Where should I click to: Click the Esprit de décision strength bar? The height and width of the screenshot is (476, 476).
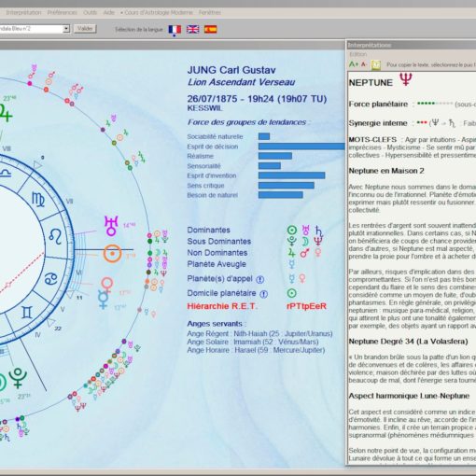click(x=301, y=147)
